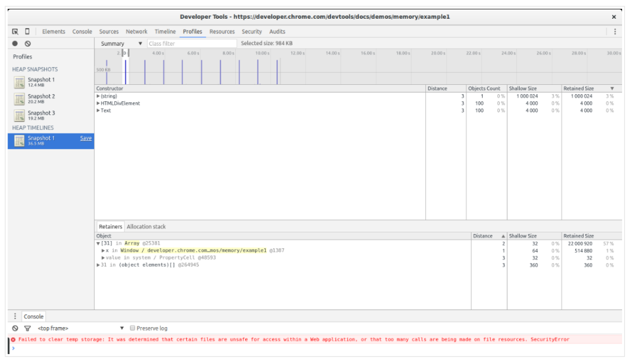Switch to the Audits tab
The height and width of the screenshot is (364, 632).
point(277,32)
